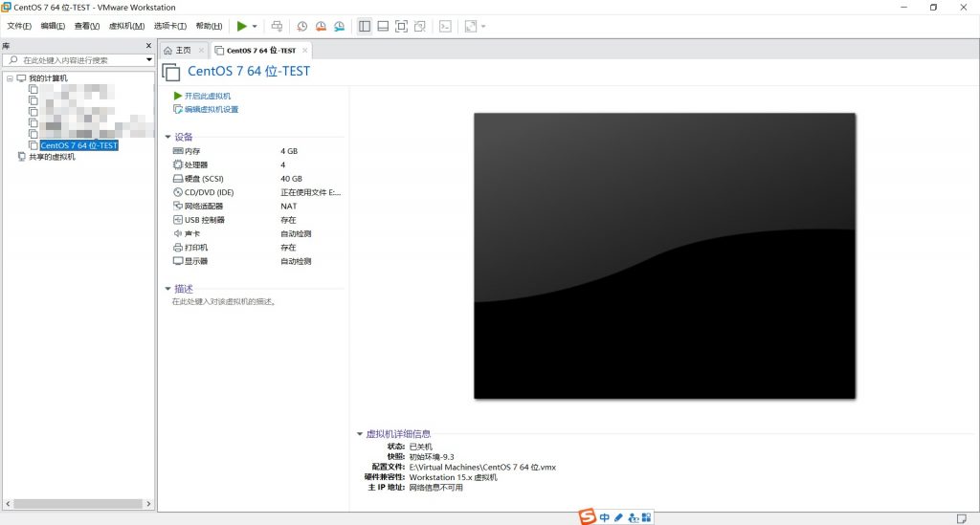Close the CentOS 7 64 位-TEST tab
The width and height of the screenshot is (980, 525).
coord(305,51)
